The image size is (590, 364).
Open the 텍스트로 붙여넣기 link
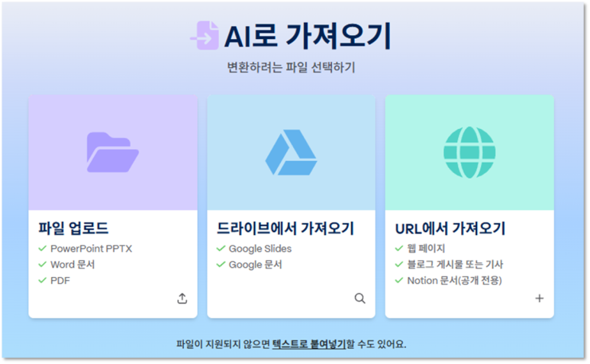click(308, 344)
